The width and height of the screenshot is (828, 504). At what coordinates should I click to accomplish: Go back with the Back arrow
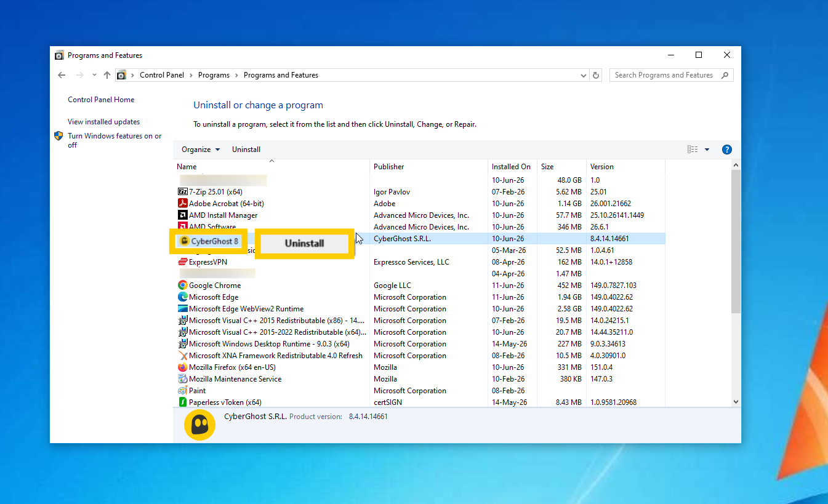(x=62, y=75)
